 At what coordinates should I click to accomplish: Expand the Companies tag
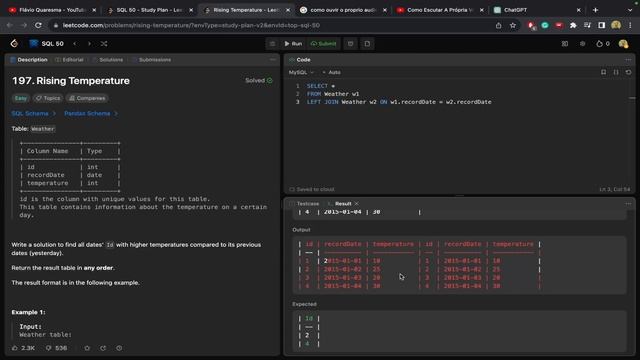coord(87,98)
